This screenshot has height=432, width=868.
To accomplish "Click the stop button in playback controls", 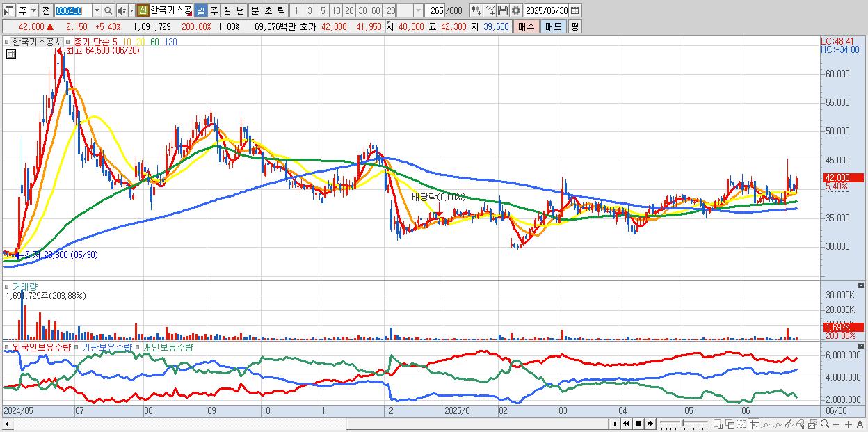I will coord(638,424).
